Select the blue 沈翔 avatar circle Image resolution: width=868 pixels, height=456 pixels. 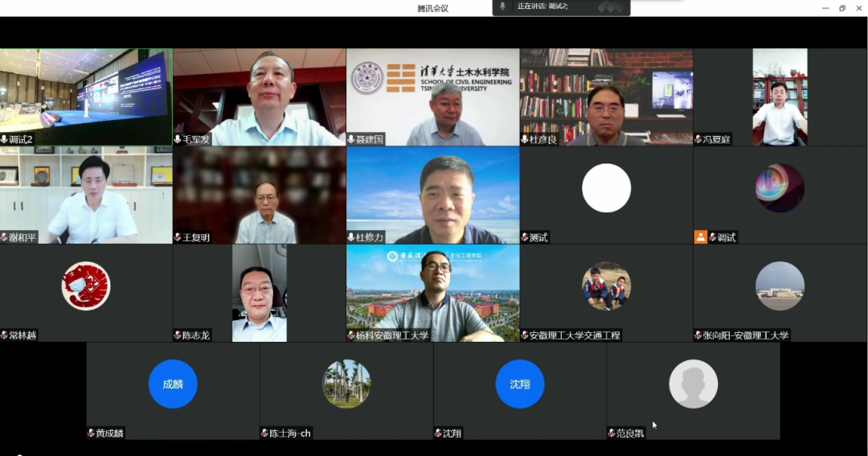pyautogui.click(x=520, y=384)
